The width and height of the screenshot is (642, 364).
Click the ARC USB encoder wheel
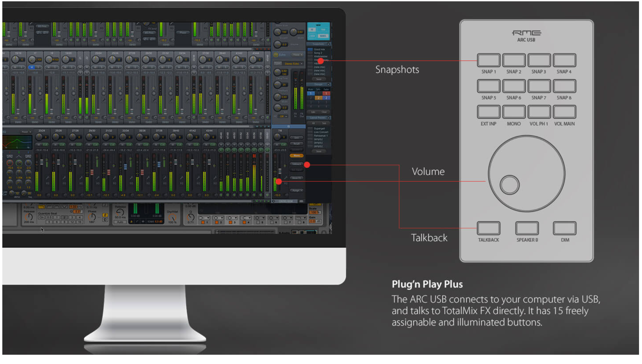click(526, 173)
